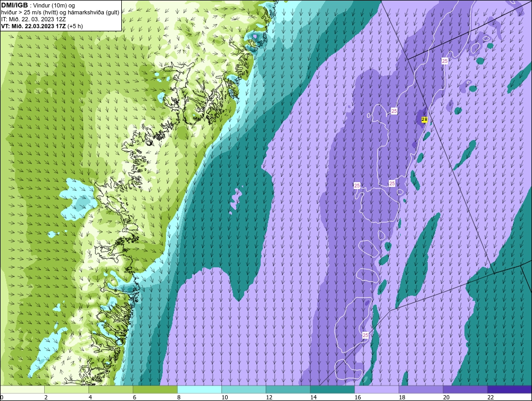Click the 'VT: Mið. 22.03.2023 17Z (+5 h)' line

pos(41,26)
